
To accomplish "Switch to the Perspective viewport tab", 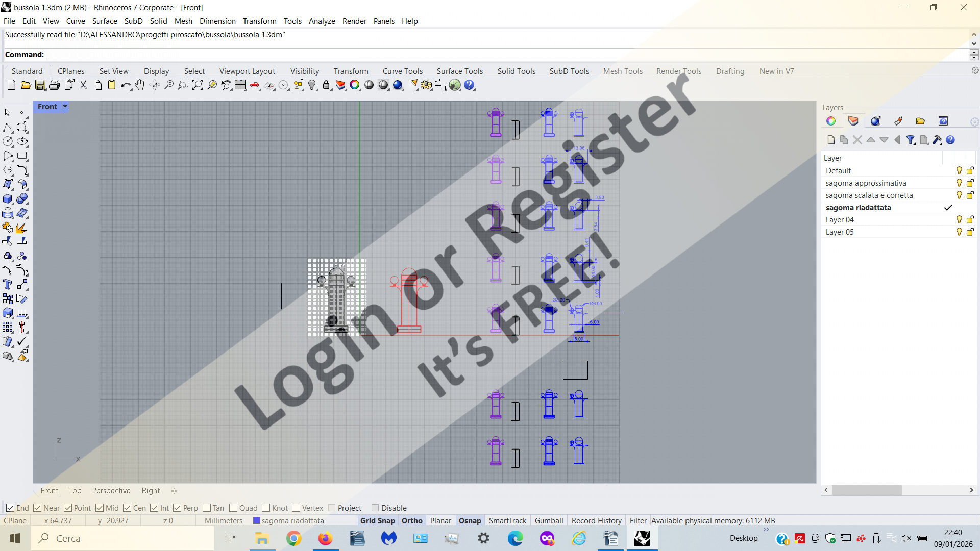I will tap(111, 491).
